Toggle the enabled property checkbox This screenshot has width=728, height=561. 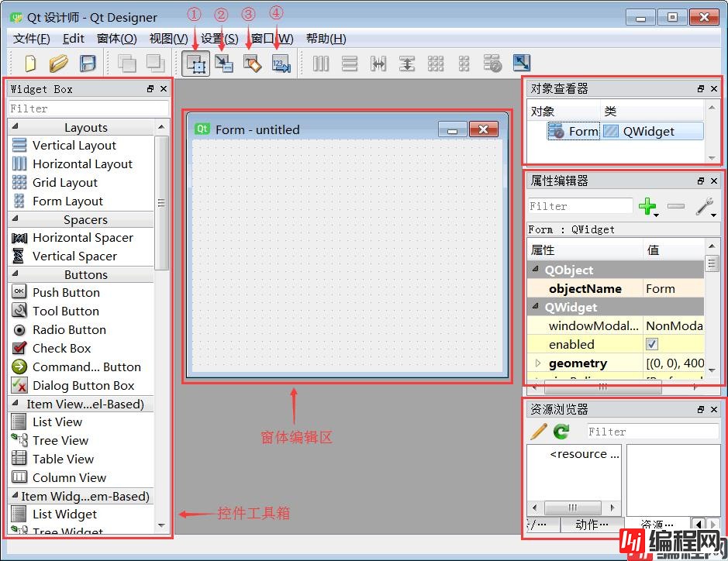(652, 345)
